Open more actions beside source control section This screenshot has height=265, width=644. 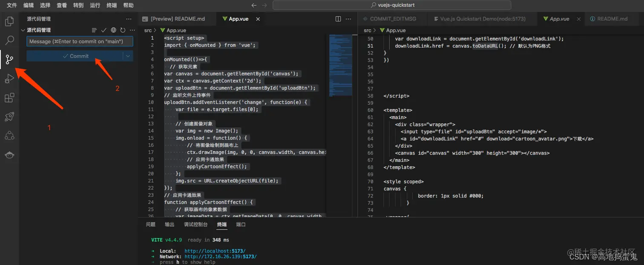click(132, 30)
